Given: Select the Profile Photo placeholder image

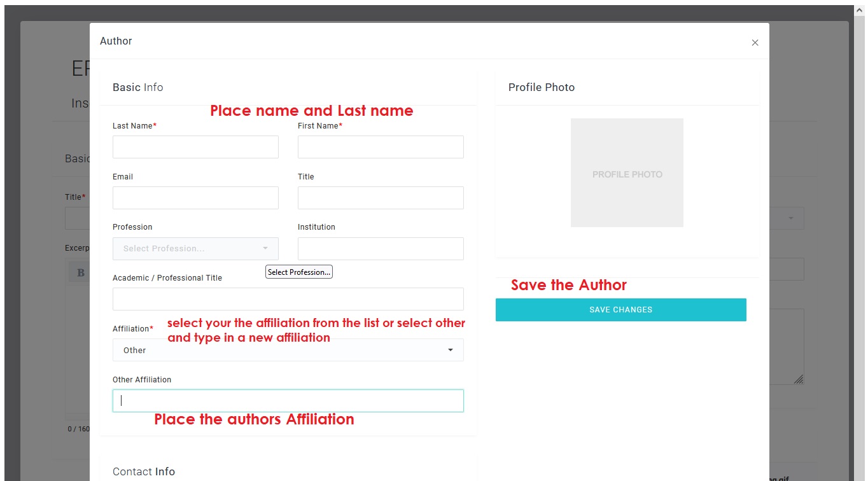Looking at the screenshot, I should click(627, 172).
